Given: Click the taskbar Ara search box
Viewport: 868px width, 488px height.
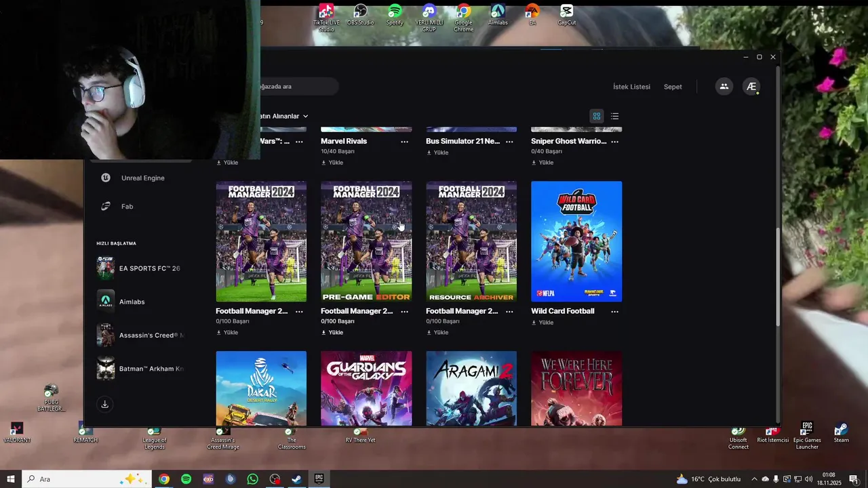Looking at the screenshot, I should pyautogui.click(x=87, y=479).
